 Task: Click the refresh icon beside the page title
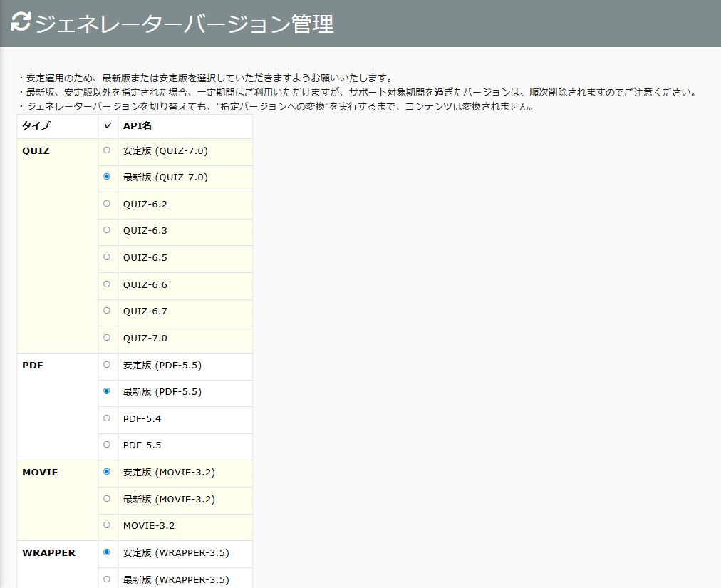point(21,23)
